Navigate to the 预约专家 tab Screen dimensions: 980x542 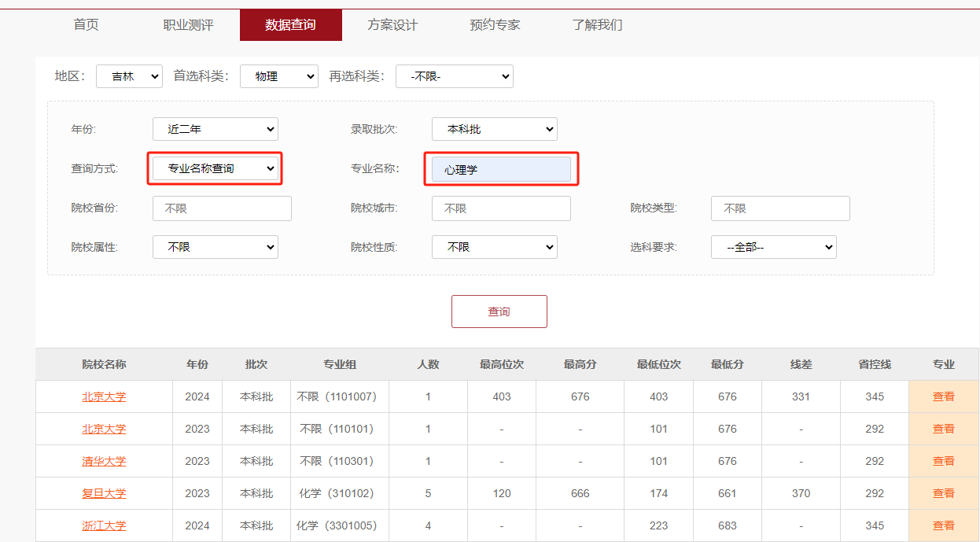(x=495, y=25)
